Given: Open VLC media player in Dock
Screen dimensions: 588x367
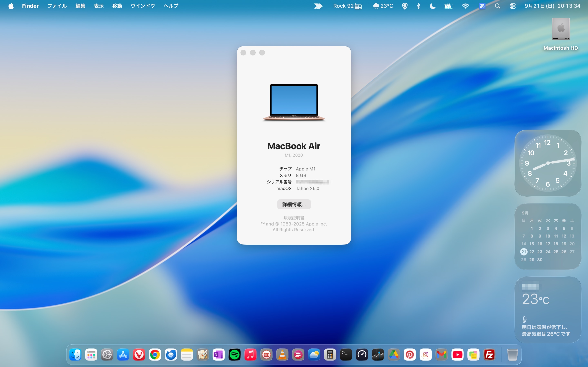Looking at the screenshot, I should tap(282, 355).
